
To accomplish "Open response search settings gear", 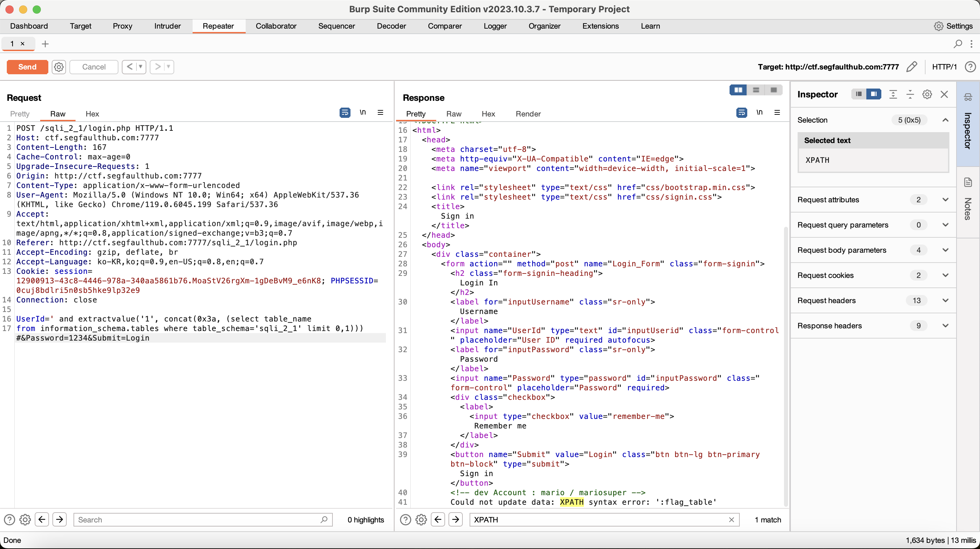I will (421, 520).
